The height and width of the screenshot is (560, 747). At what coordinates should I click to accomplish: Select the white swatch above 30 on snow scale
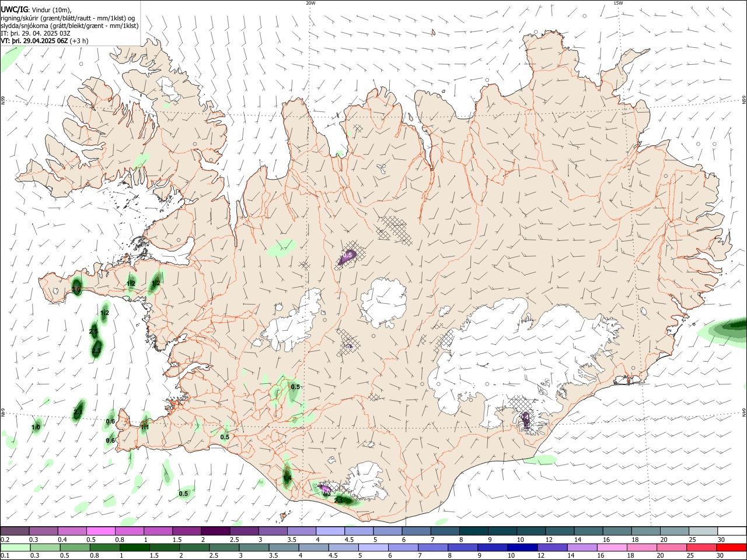point(732,531)
